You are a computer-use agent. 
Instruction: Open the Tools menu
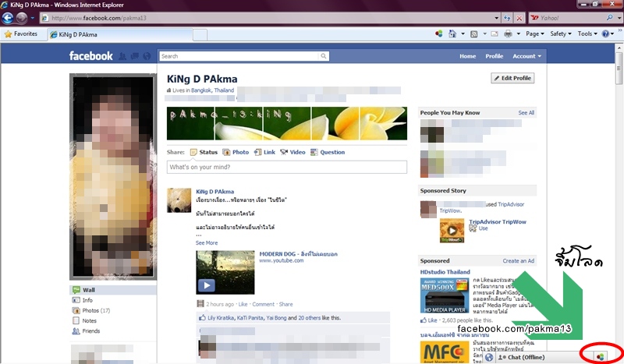click(x=587, y=34)
